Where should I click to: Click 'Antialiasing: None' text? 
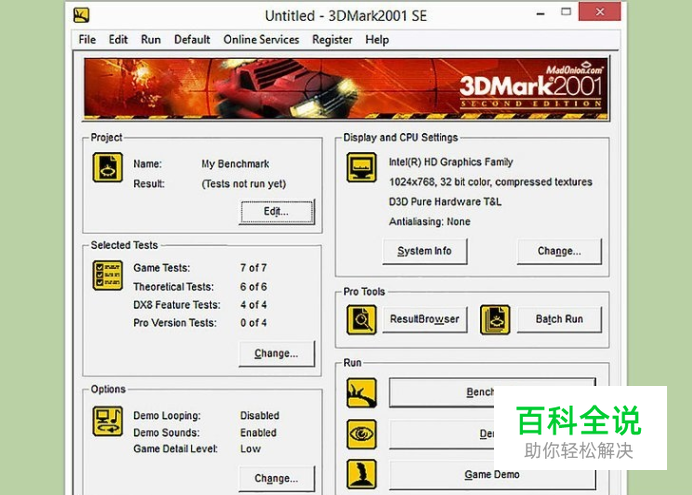[x=429, y=222]
